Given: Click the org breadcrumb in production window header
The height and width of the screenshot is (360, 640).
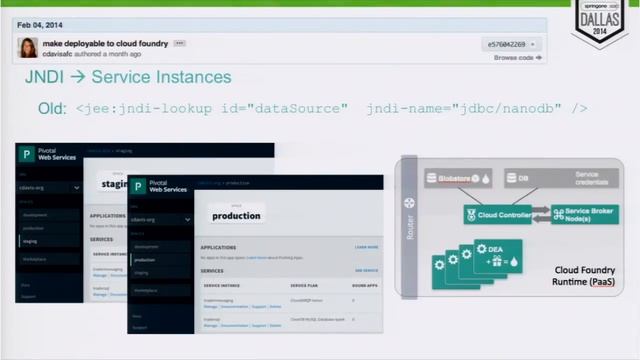Looking at the screenshot, I should click(209, 183).
